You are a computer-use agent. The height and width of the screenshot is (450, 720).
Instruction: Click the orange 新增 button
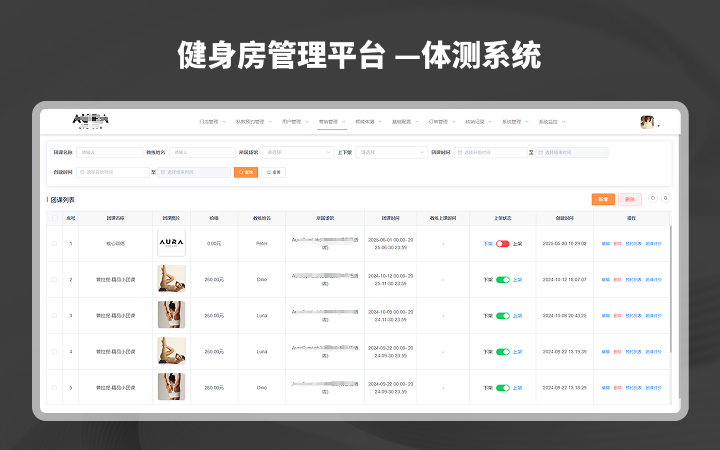tap(603, 199)
